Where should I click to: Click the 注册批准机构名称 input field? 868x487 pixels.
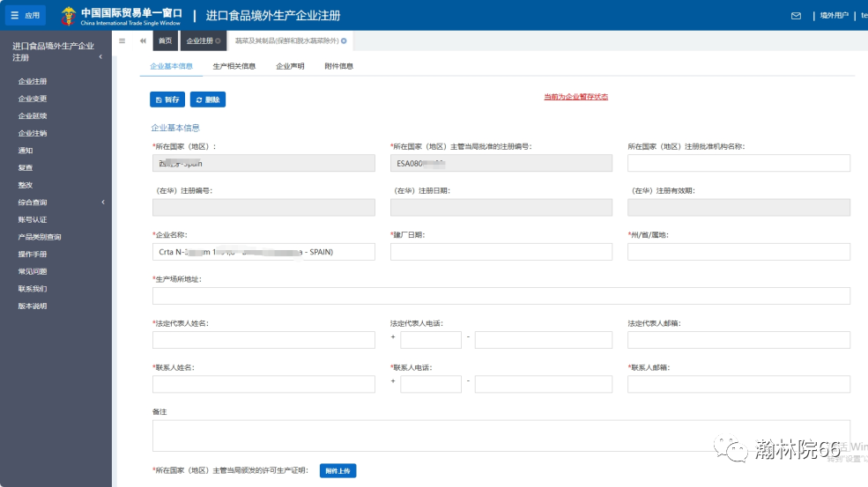pos(738,163)
